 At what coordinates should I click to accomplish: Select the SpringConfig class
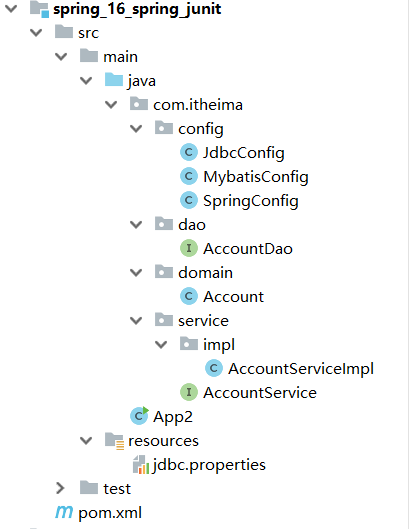[251, 201]
